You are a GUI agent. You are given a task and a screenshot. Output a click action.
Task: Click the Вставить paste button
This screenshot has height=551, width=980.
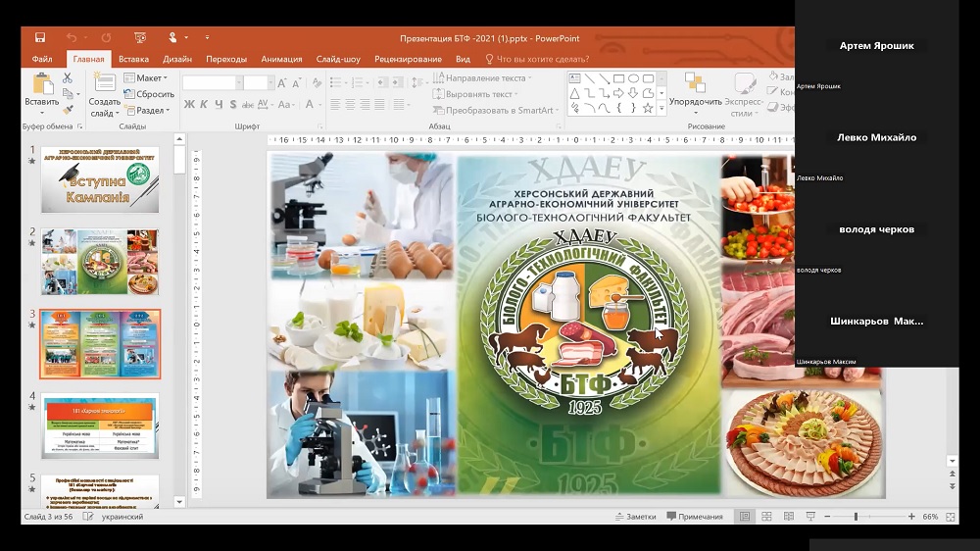point(42,94)
